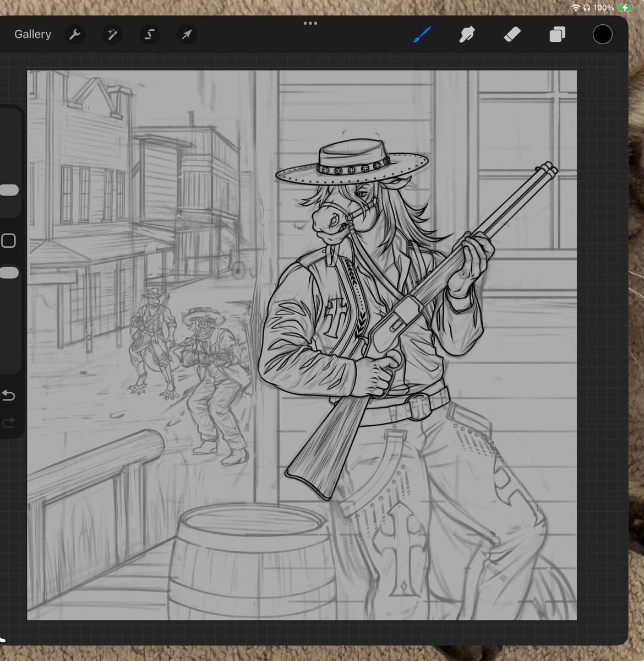644x661 pixels.
Task: Return to the Gallery
Action: pyautogui.click(x=32, y=34)
